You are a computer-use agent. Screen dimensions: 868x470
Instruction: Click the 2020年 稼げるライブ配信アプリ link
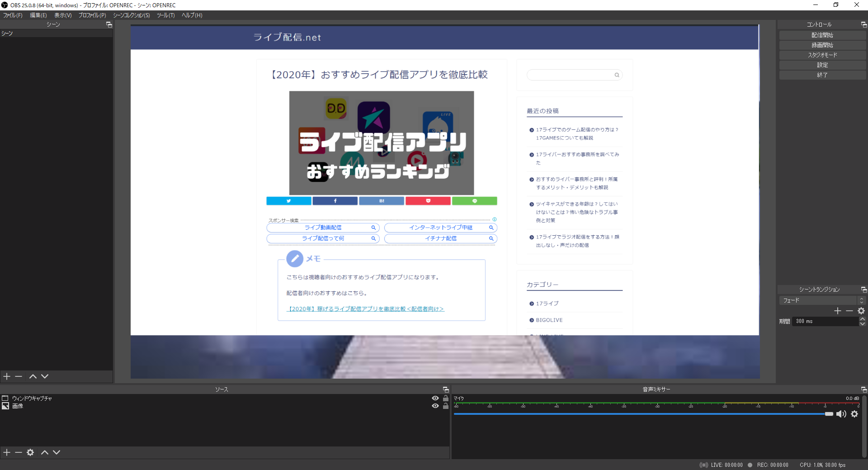(x=365, y=309)
